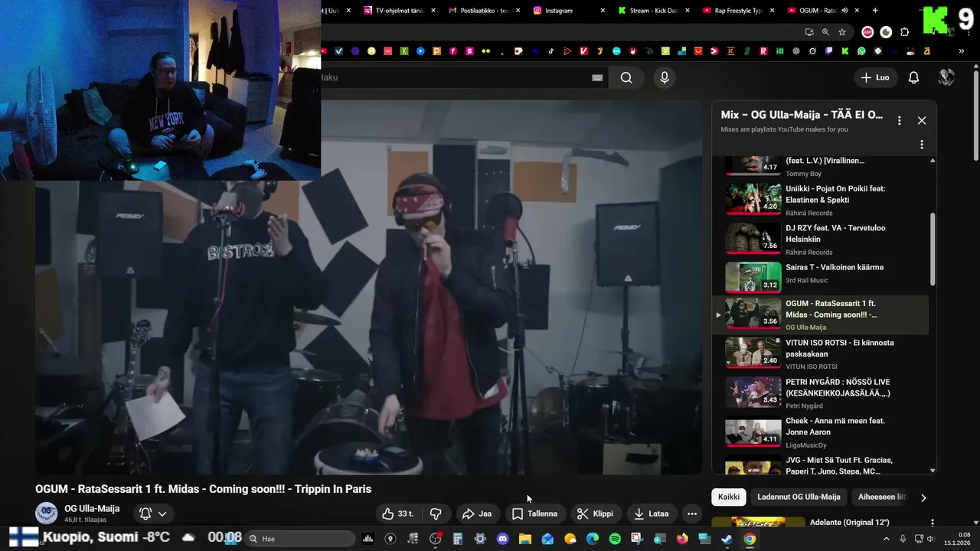The width and height of the screenshot is (980, 551).
Task: Open the YouTube search magnifier button
Action: point(626,77)
